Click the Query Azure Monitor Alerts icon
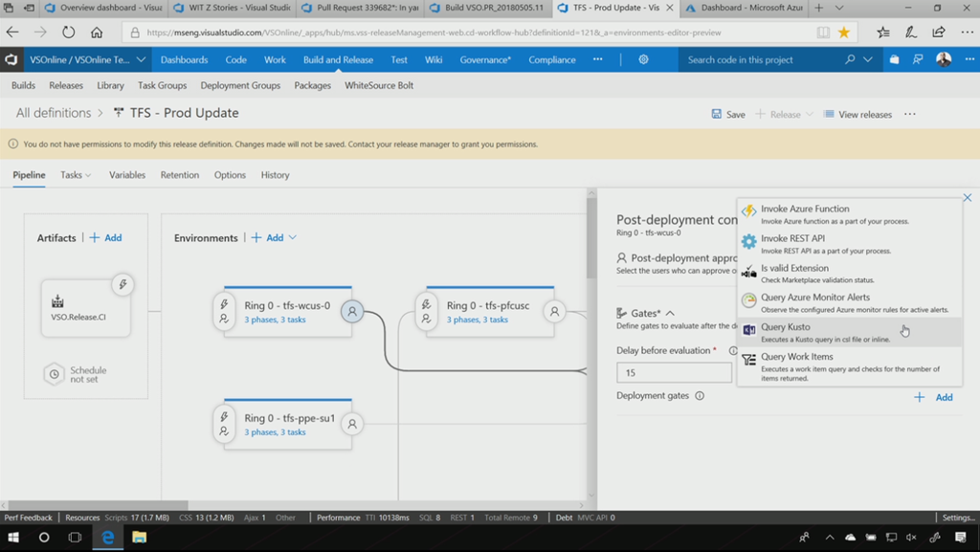The width and height of the screenshot is (980, 552). (x=748, y=300)
